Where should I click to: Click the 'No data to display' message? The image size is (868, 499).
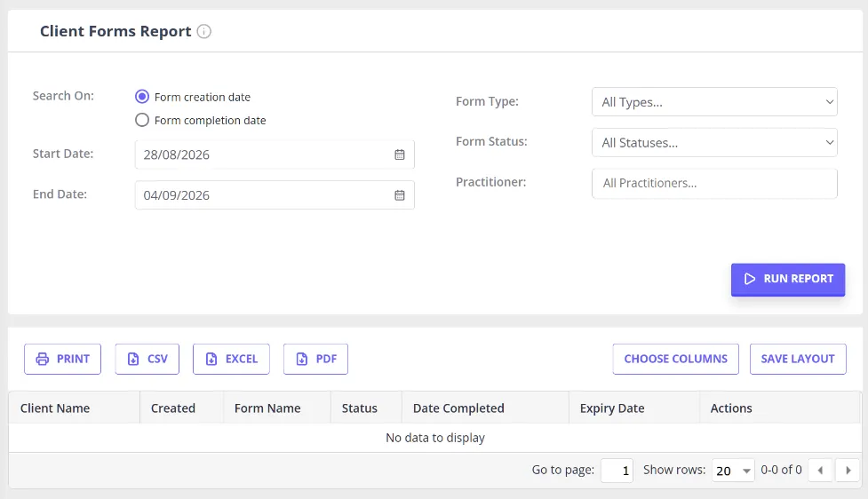[x=435, y=438]
